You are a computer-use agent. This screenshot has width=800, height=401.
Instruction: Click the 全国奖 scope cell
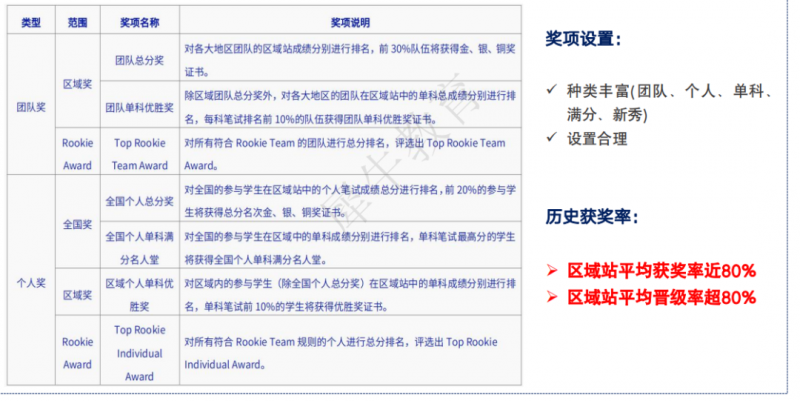pos(78,224)
